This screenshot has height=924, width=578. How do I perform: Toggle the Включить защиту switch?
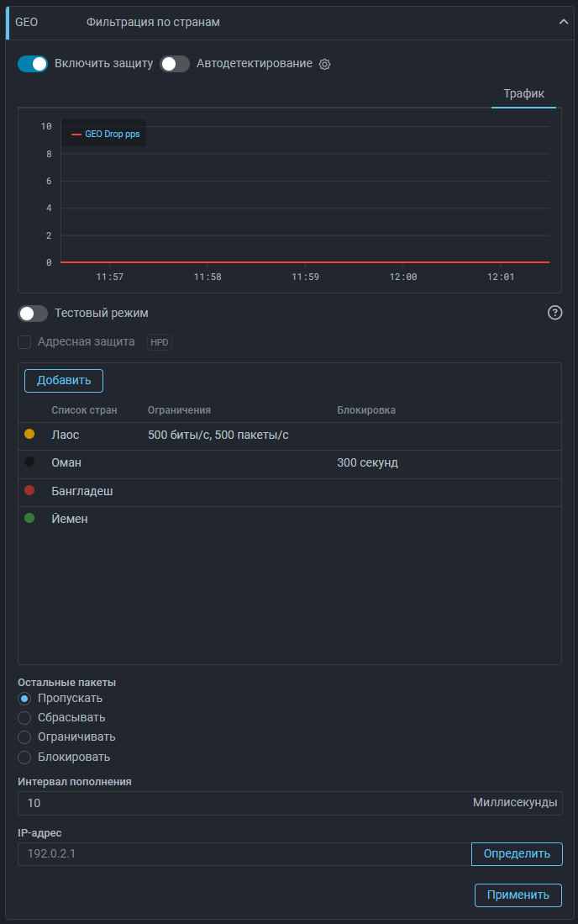[x=33, y=64]
